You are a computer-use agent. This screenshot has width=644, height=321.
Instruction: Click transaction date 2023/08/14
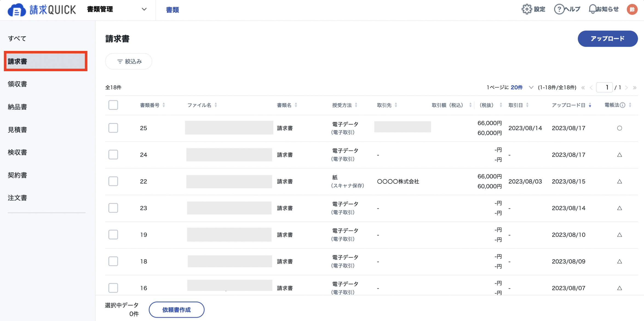pyautogui.click(x=525, y=128)
